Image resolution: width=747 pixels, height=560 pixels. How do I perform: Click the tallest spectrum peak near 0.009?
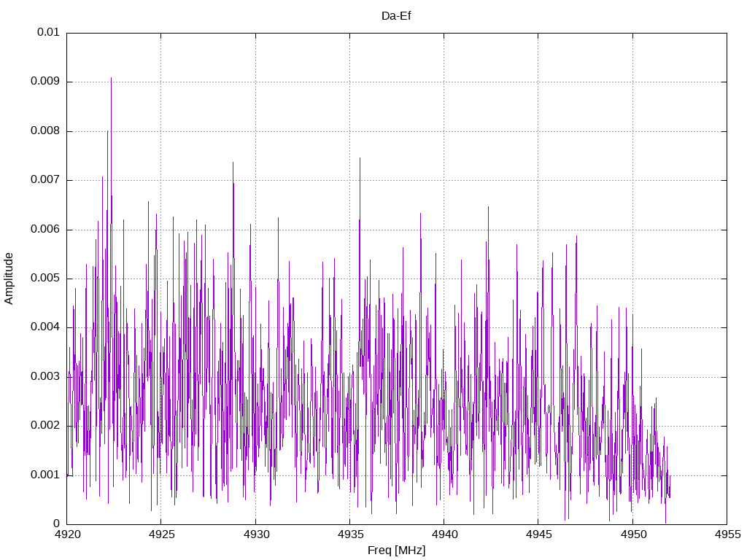(111, 78)
